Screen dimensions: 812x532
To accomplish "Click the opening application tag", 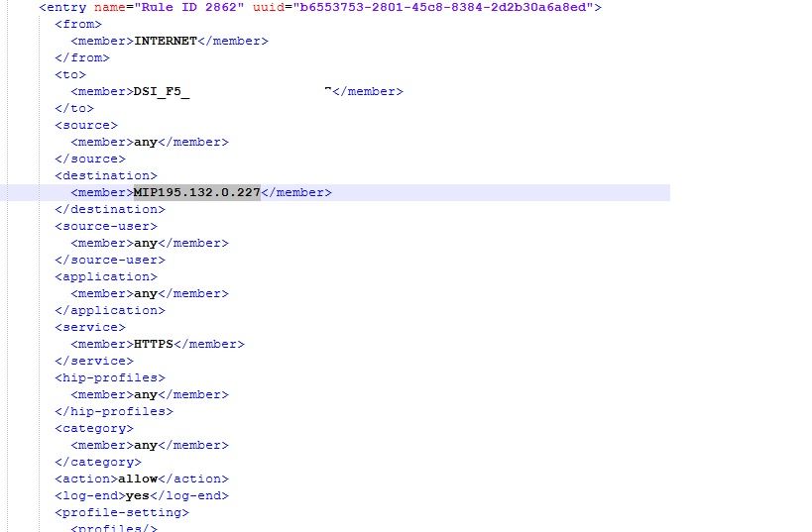I will tap(106, 276).
